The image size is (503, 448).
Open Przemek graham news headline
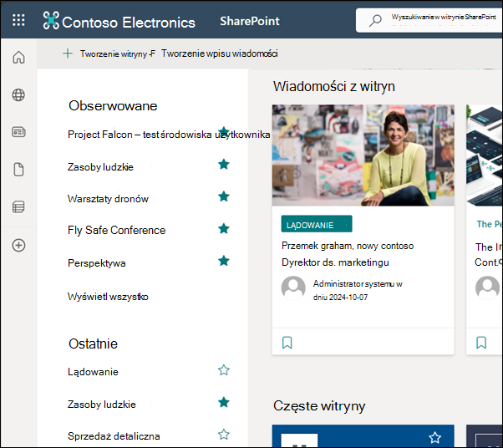pyautogui.click(x=348, y=254)
